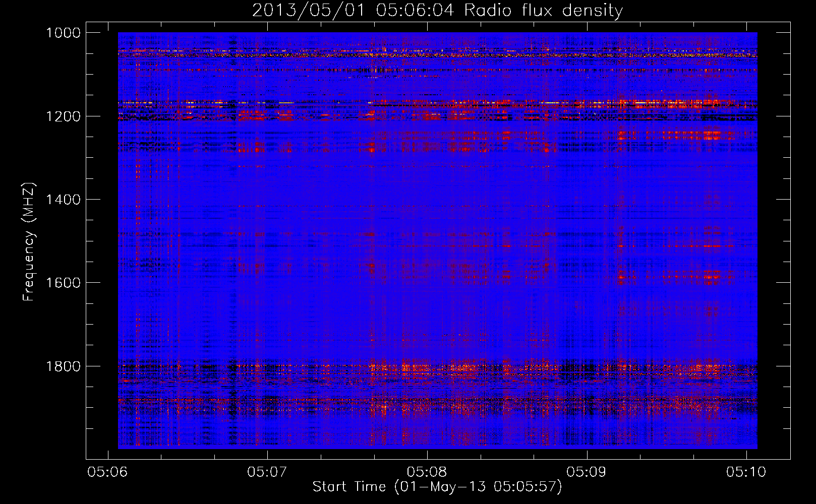Click the 1800 frequency tick label

pyautogui.click(x=63, y=366)
